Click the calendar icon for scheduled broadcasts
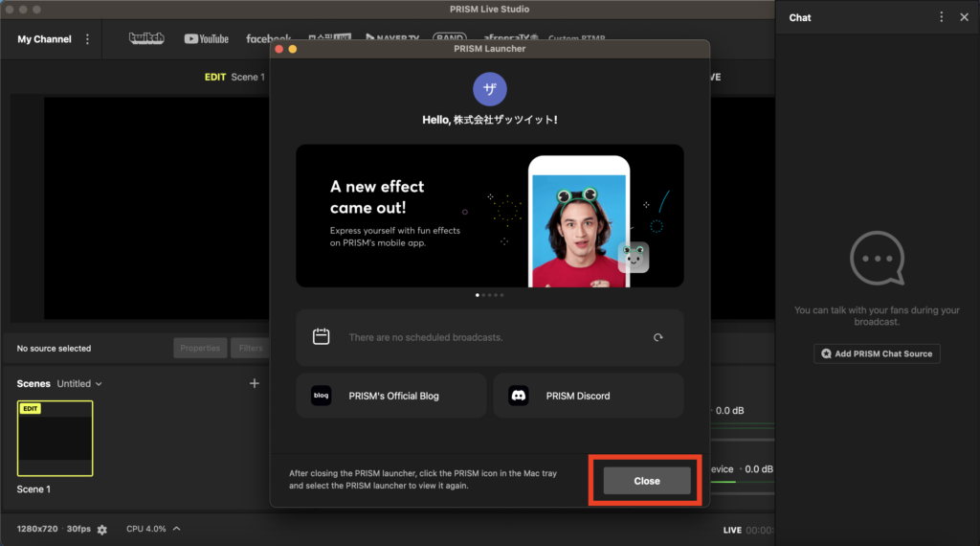 [x=322, y=337]
